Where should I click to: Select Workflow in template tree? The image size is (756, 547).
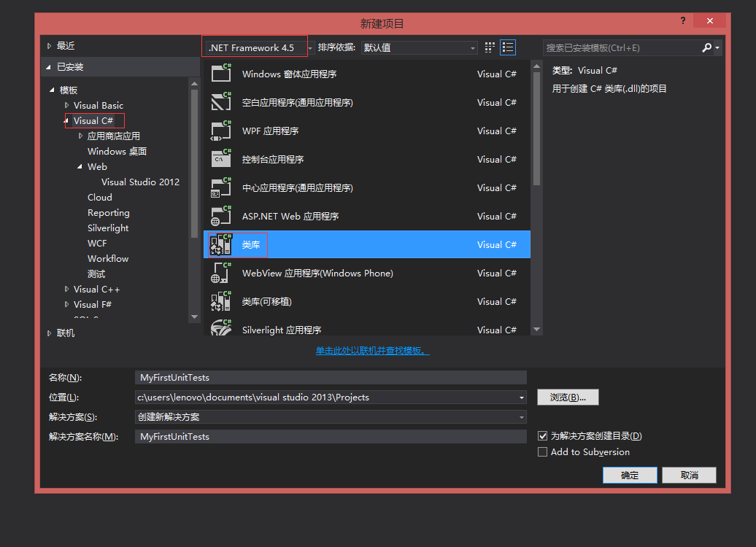click(108, 259)
